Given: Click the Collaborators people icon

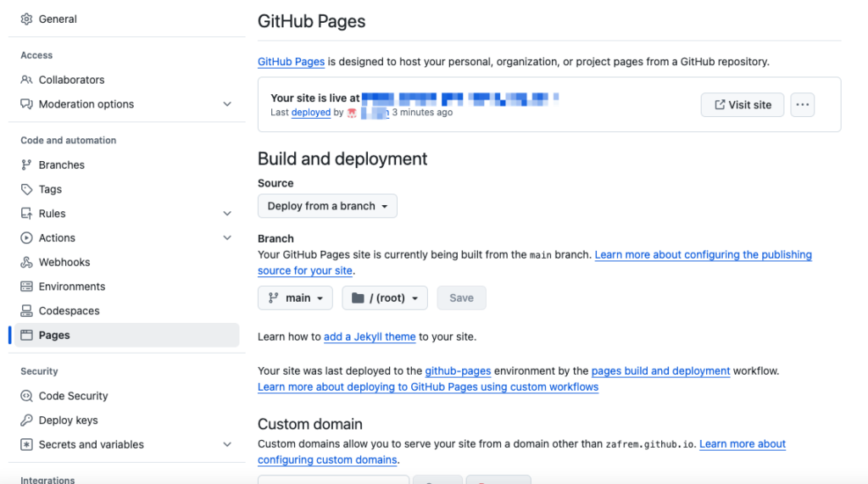Looking at the screenshot, I should pyautogui.click(x=26, y=80).
